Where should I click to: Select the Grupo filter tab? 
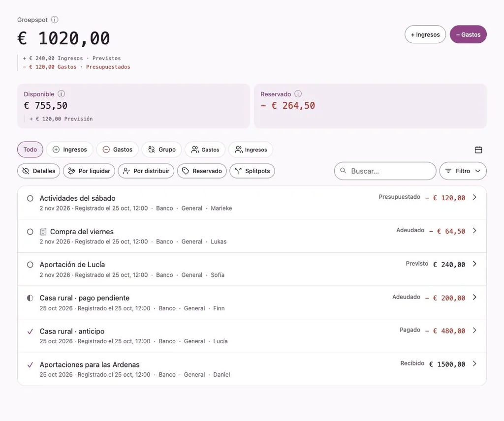click(x=161, y=150)
